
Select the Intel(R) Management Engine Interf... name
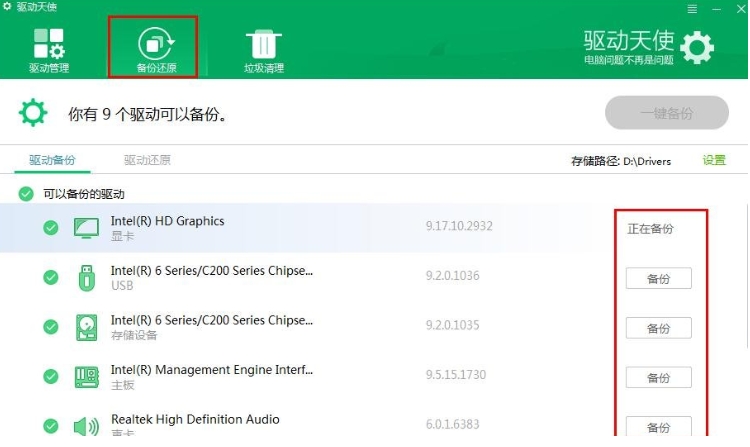212,370
